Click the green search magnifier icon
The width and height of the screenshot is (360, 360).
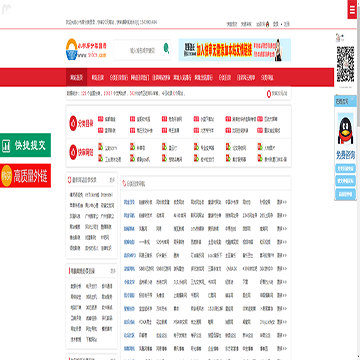click(x=166, y=49)
